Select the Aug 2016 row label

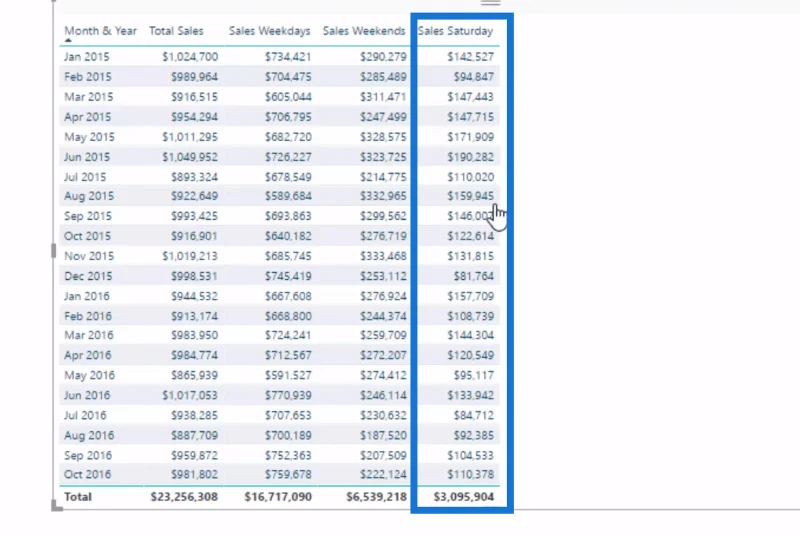click(89, 436)
